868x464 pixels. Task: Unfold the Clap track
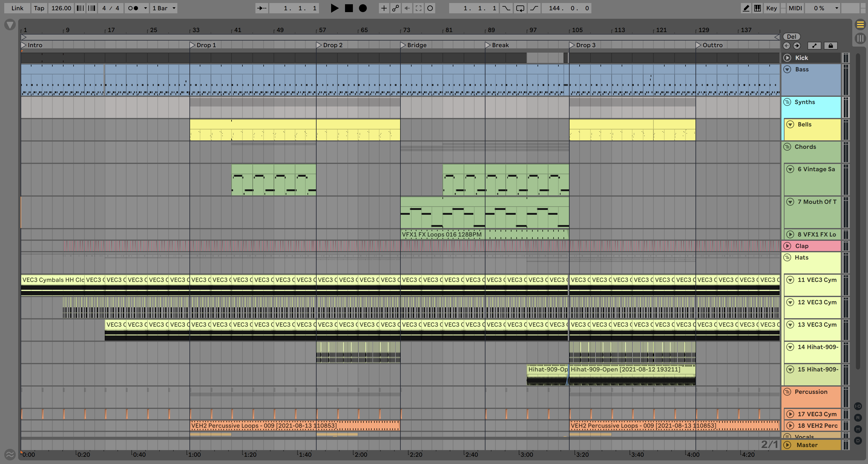(x=787, y=246)
